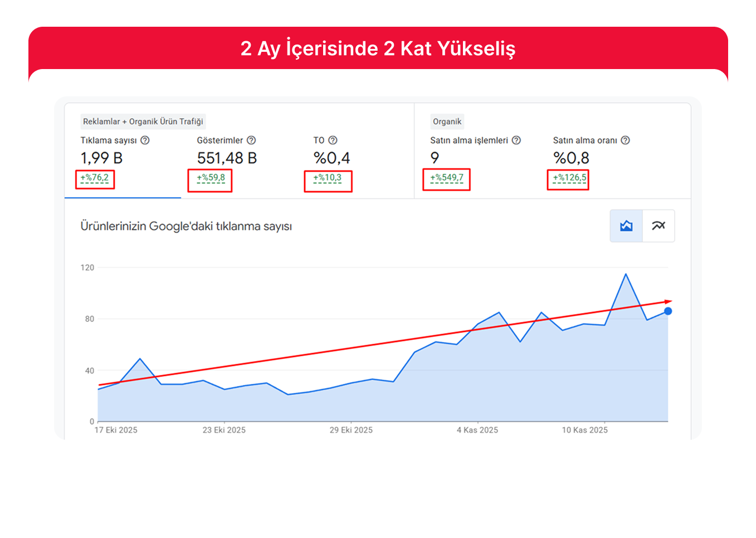This screenshot has width=756, height=538.
Task: Click the +%76,2 change percentage
Action: (95, 178)
